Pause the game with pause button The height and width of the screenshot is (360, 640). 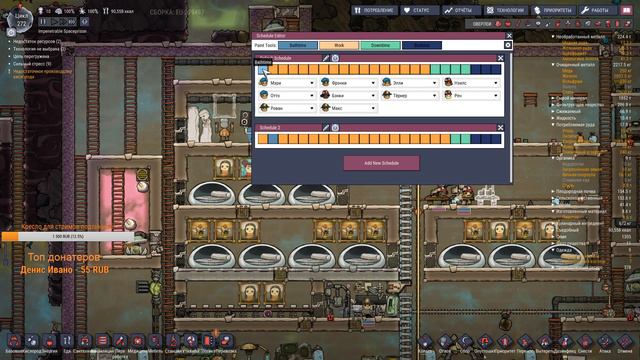(43, 22)
